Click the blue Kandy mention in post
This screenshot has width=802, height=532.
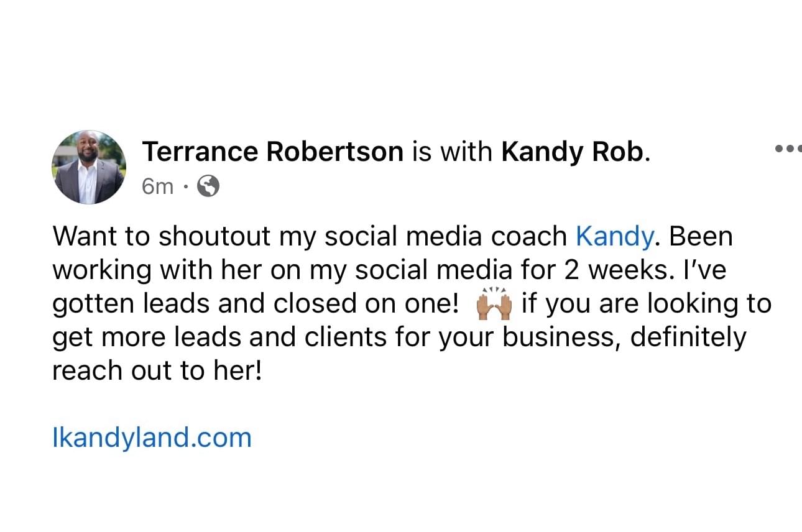point(615,237)
